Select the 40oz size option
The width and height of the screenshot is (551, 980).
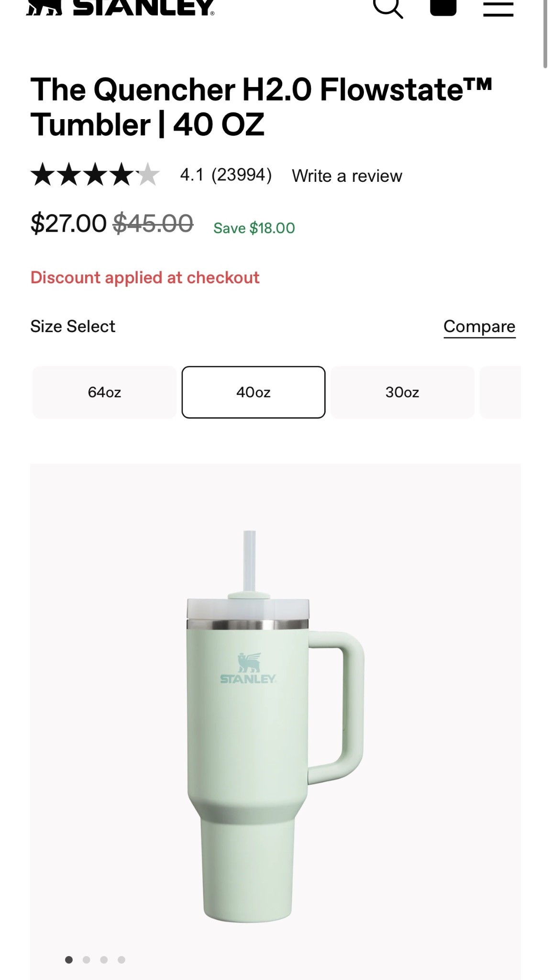(x=253, y=392)
